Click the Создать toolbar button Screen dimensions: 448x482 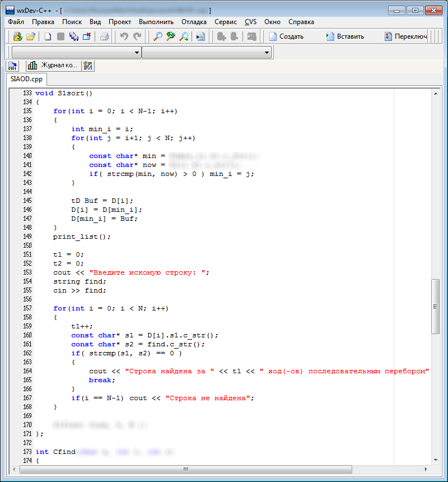click(286, 36)
